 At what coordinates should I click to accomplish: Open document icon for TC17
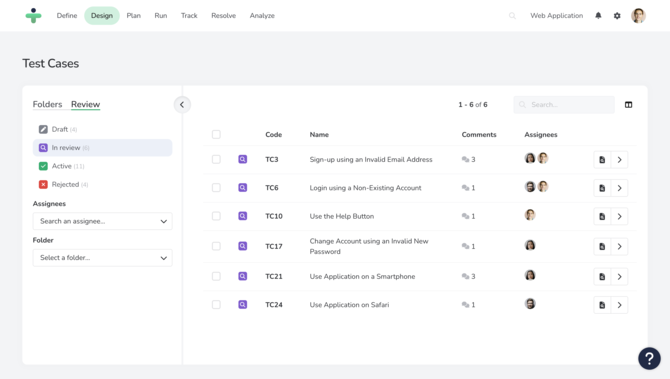tap(602, 247)
